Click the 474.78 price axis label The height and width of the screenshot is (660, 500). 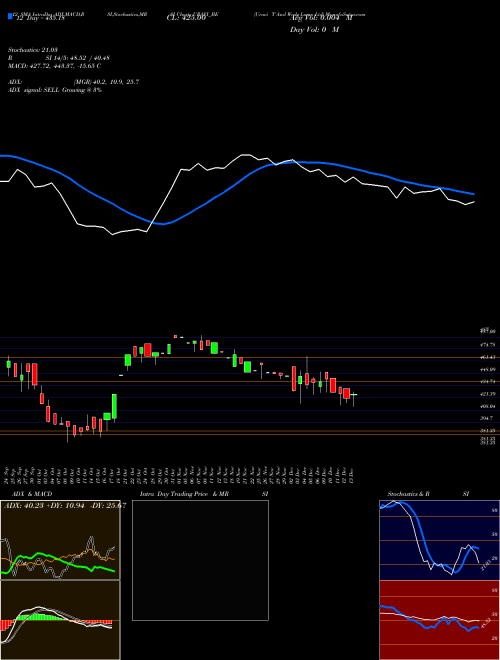coord(487,345)
